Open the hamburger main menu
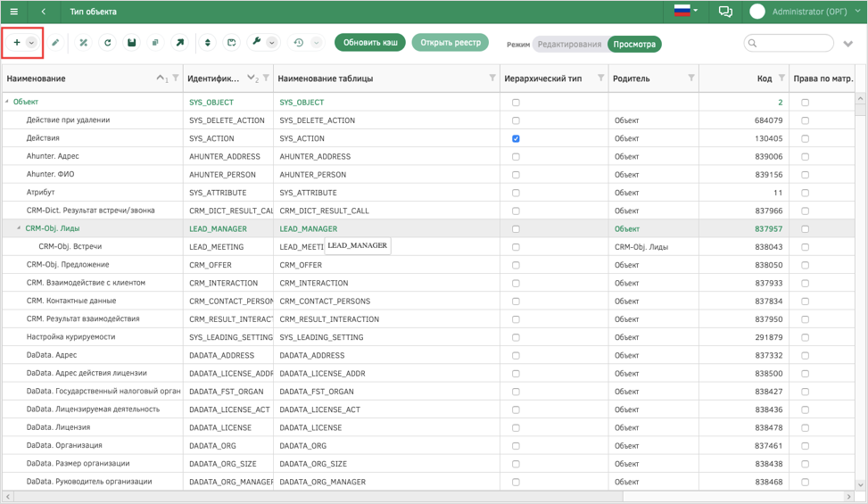 pos(14,11)
